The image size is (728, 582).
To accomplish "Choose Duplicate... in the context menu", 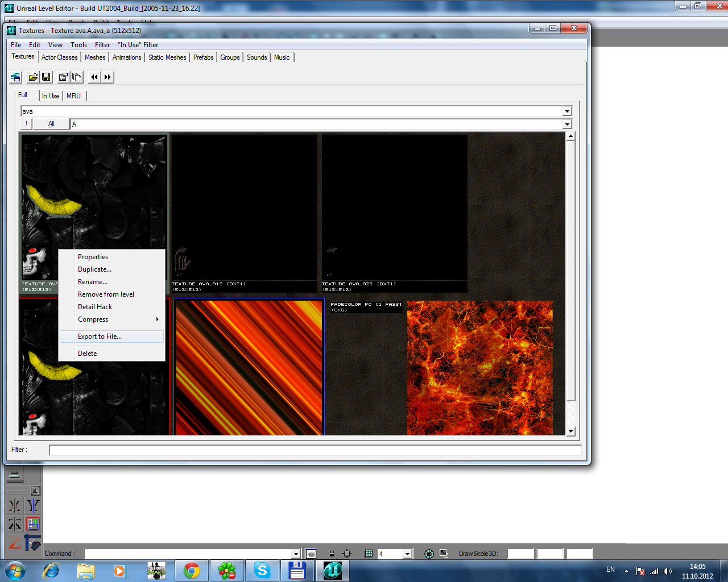I will pyautogui.click(x=112, y=269).
